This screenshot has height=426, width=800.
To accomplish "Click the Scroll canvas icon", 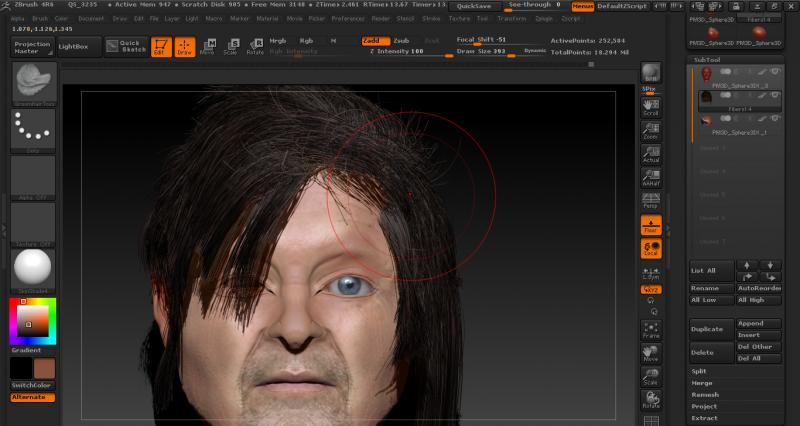I will [x=651, y=105].
